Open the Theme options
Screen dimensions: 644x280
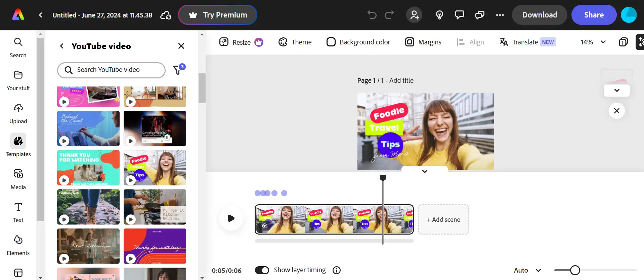pos(295,42)
